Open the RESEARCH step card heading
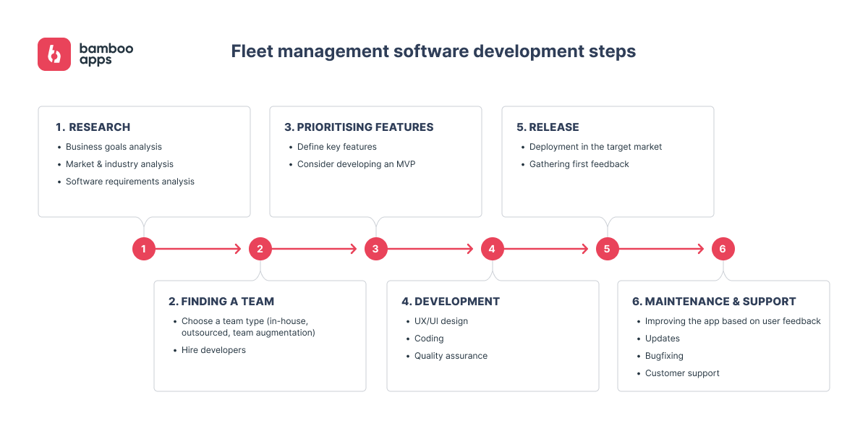868x434 pixels. pos(93,127)
